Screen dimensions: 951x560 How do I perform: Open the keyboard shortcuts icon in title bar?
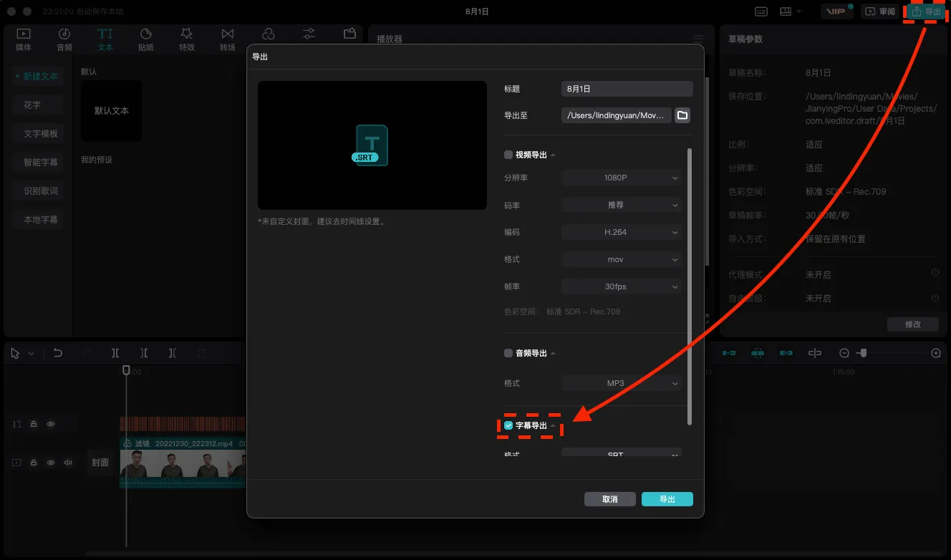761,11
